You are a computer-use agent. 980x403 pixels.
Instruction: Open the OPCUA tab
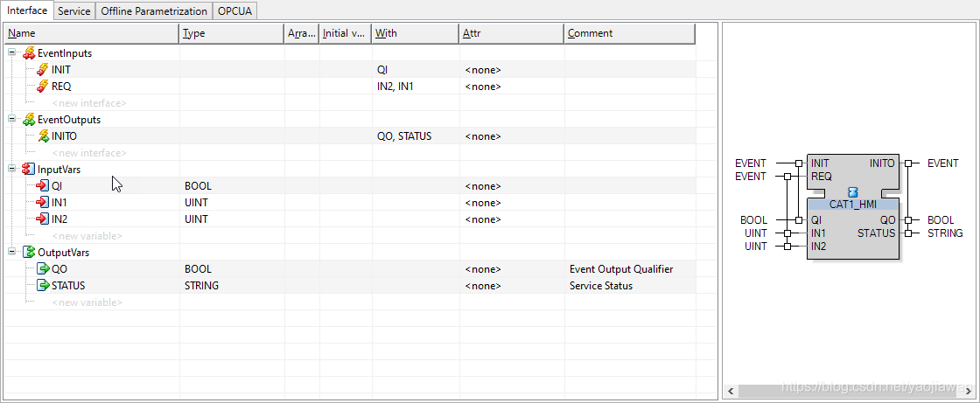pos(235,11)
